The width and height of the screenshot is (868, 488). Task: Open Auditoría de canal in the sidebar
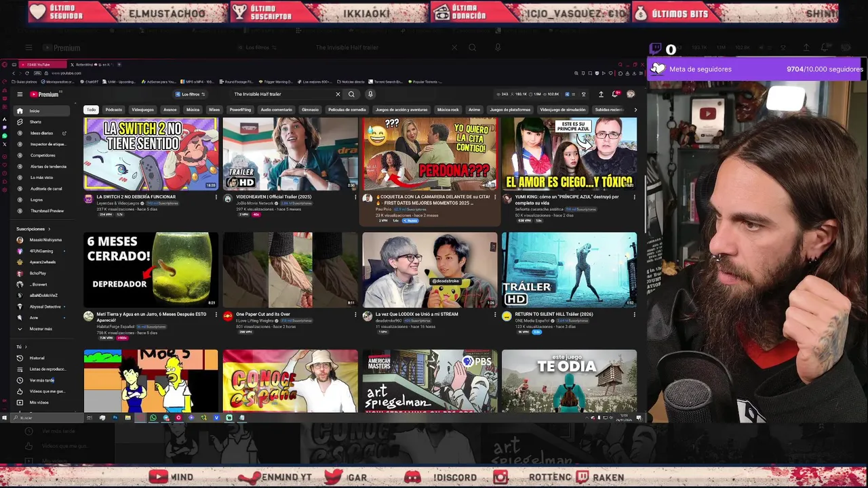[x=42, y=188]
